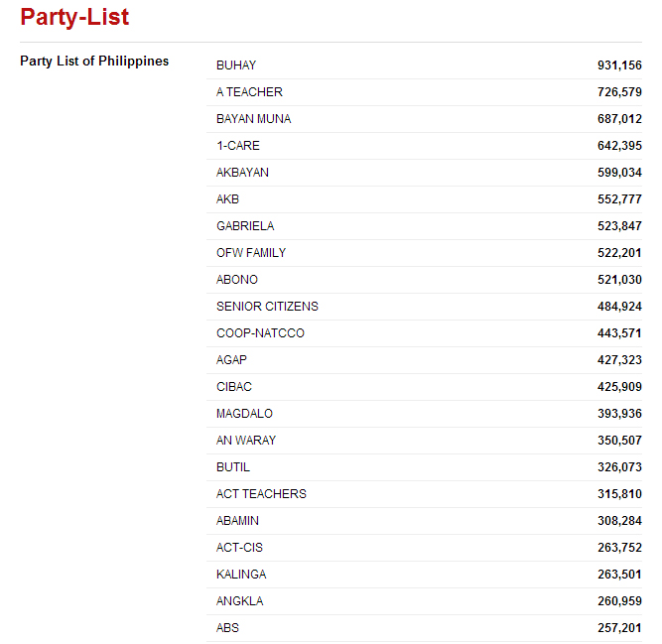Click the CIBAC party name
The height and width of the screenshot is (644, 662).
coord(234,387)
